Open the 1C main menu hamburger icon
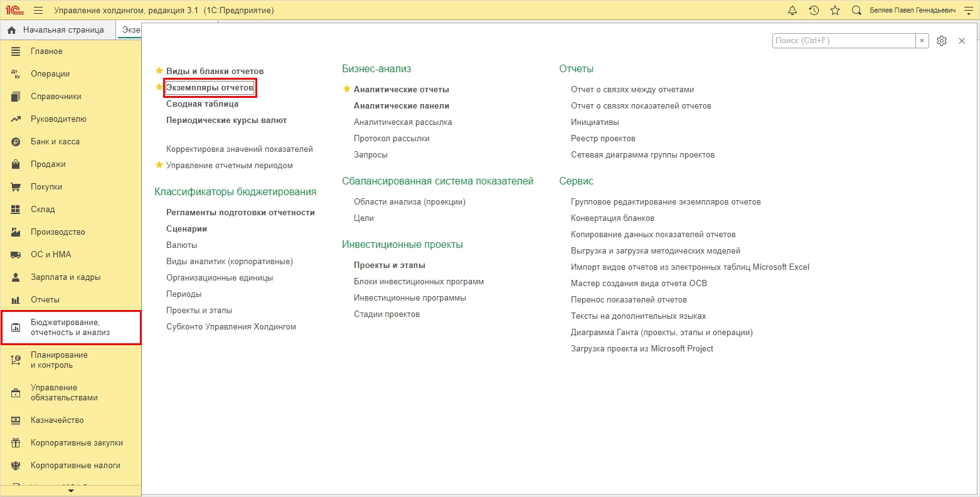 point(38,11)
